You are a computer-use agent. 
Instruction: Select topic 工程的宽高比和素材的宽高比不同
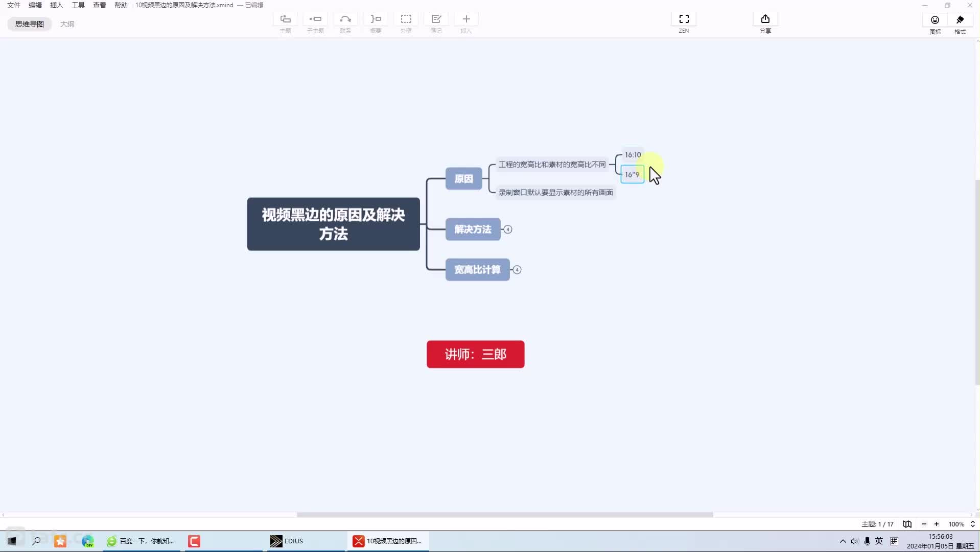(552, 165)
